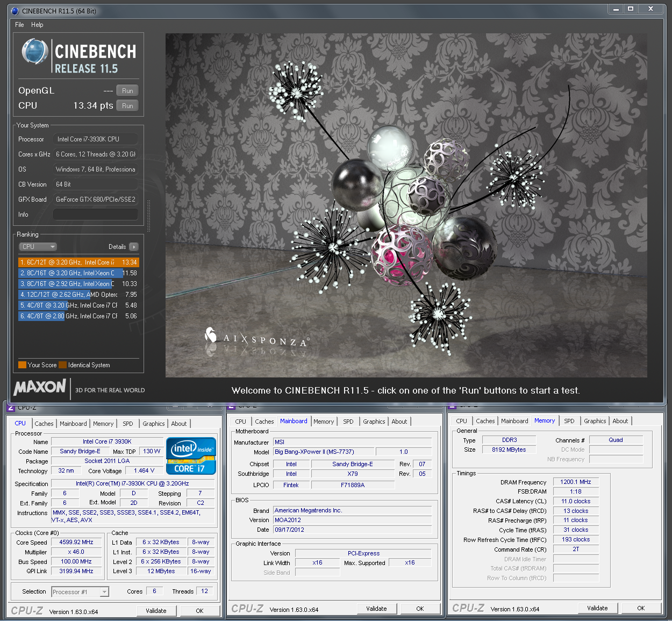Click Validate in middle CPU-Z window
This screenshot has height=621, width=672.
coord(376,609)
